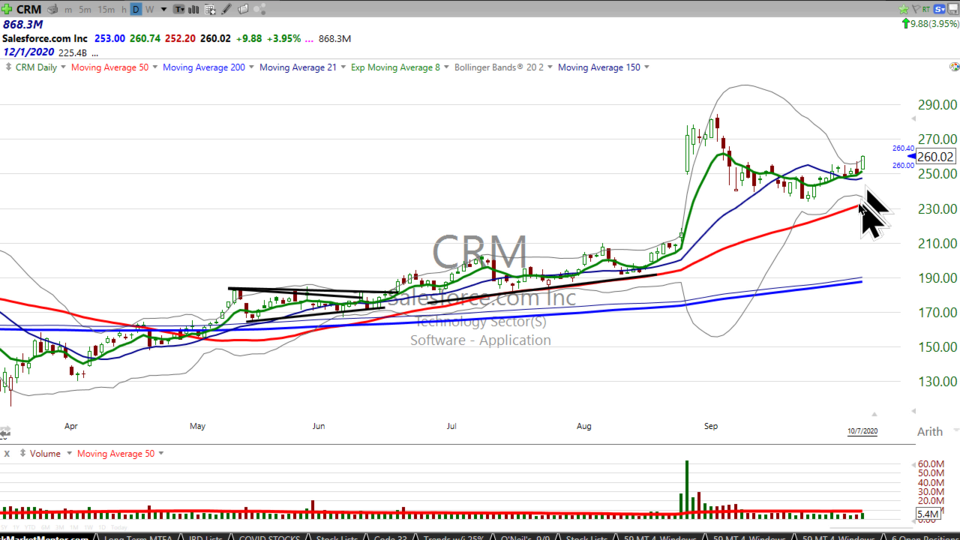The image size is (960, 540).
Task: Click the Salesforce.com Inc name
Action: point(45,39)
